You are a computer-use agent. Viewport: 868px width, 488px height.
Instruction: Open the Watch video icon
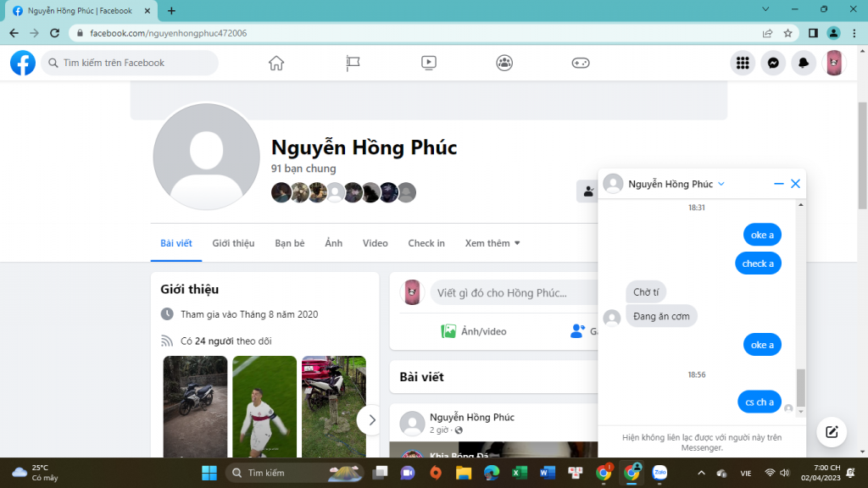coord(428,63)
